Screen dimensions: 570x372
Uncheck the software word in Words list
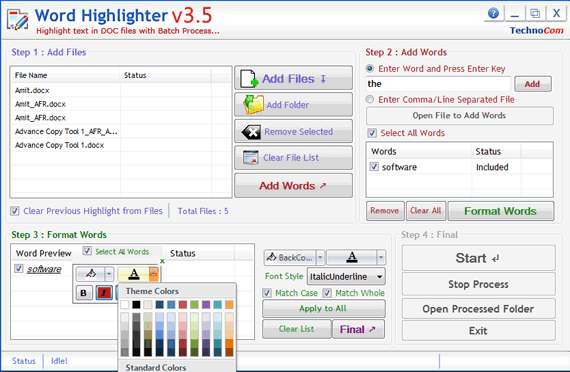374,167
